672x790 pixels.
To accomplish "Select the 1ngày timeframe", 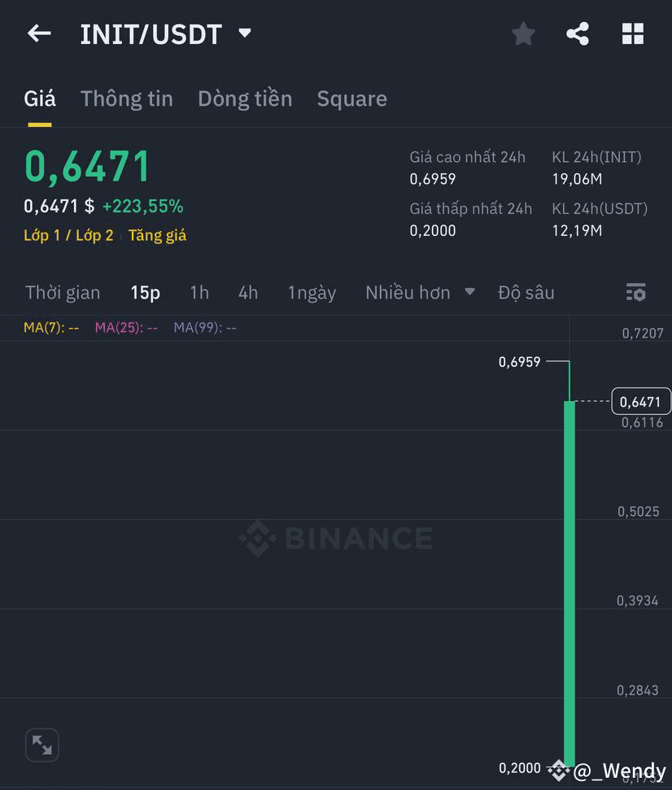I will pyautogui.click(x=312, y=292).
